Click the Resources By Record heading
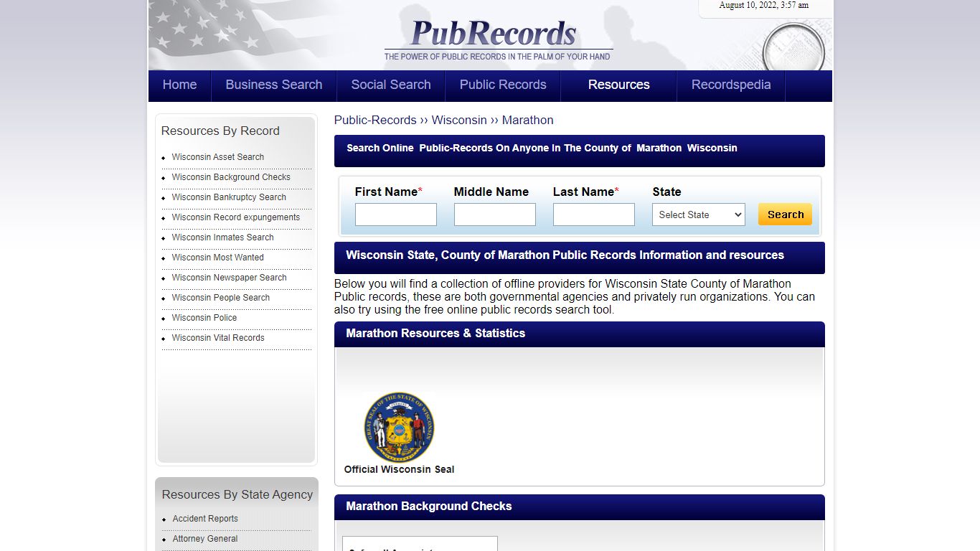980x551 pixels. 220,131
